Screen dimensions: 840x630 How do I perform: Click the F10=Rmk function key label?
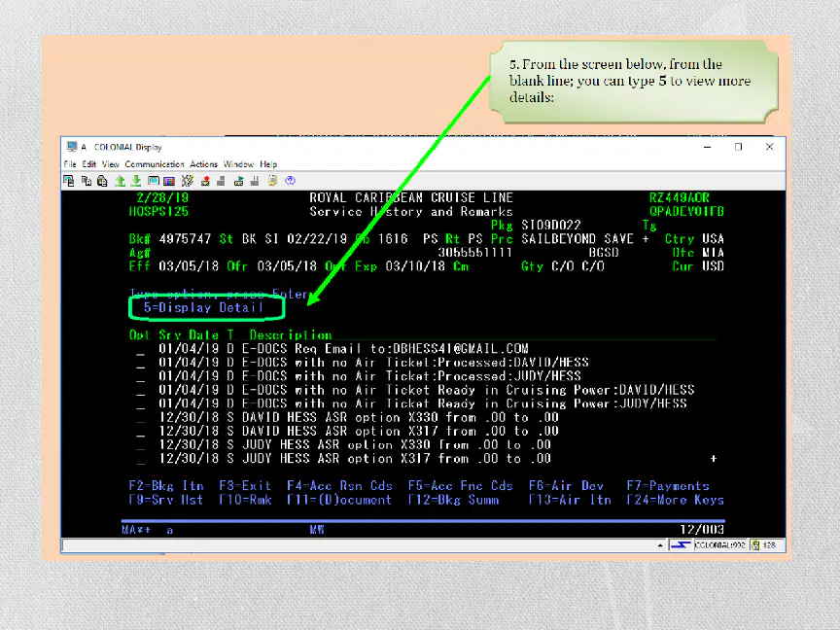tap(245, 501)
